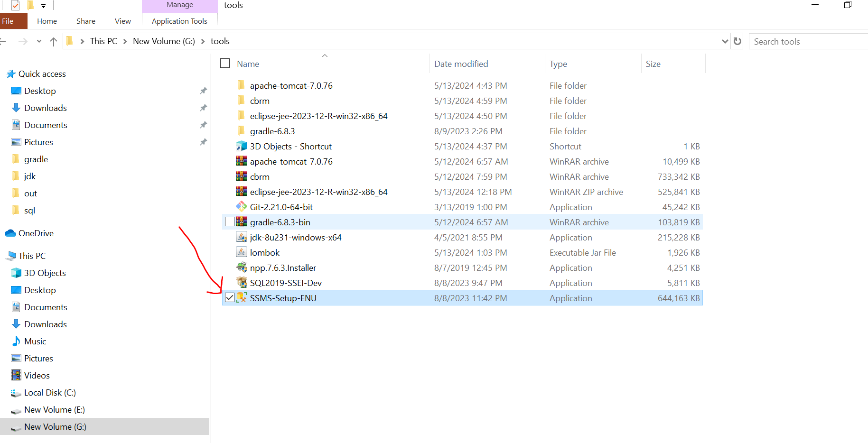
Task: Click the 3D Objects - Shortcut icon
Action: pos(242,146)
